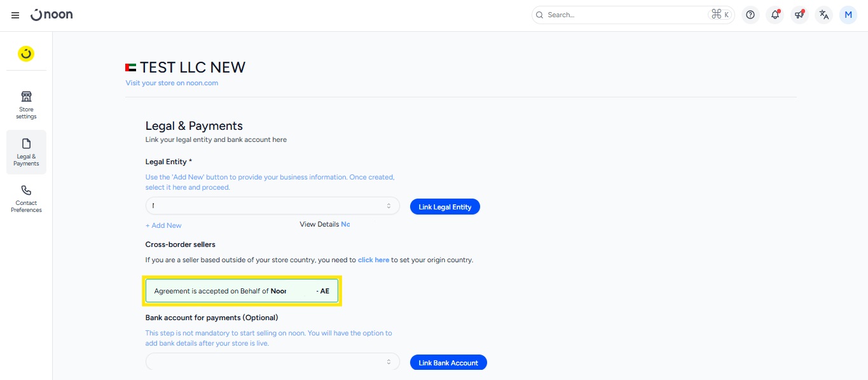Click the language translate icon
This screenshot has width=868, height=380.
[x=823, y=15]
